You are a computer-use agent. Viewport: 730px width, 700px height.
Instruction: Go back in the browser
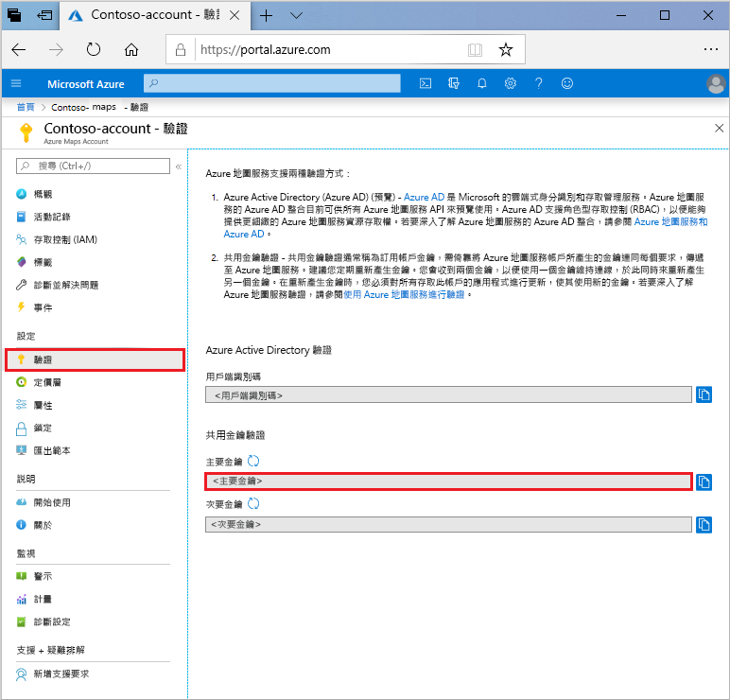(x=19, y=49)
